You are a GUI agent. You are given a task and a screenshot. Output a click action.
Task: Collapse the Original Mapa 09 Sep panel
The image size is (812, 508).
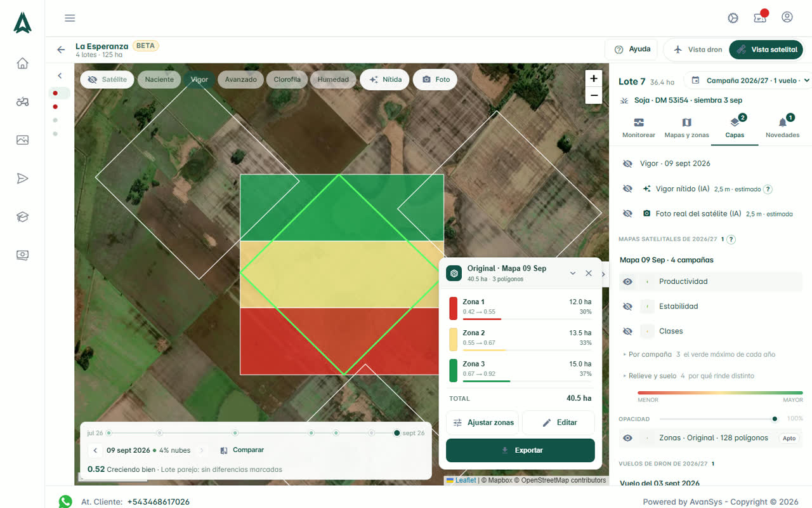click(x=573, y=273)
